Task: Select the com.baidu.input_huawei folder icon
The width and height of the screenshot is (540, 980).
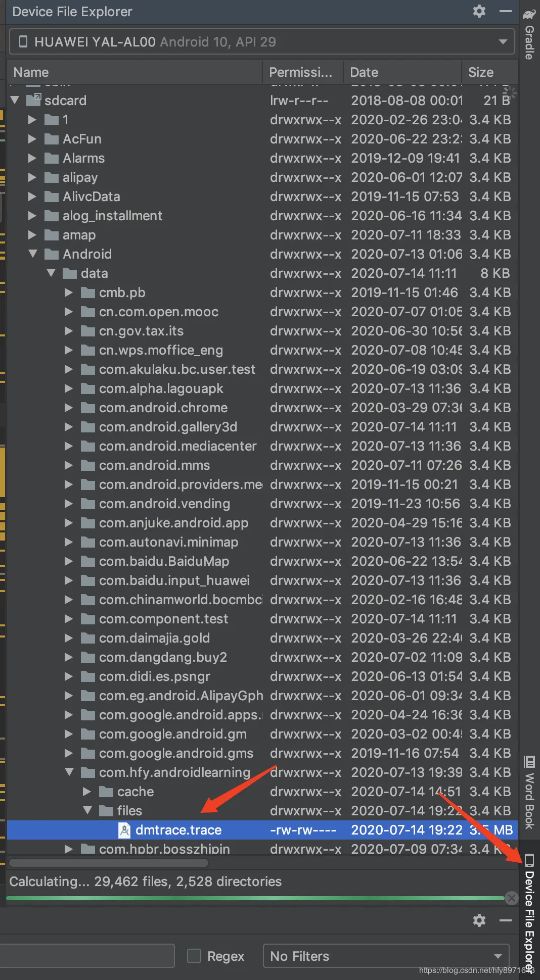Action: tap(88, 580)
